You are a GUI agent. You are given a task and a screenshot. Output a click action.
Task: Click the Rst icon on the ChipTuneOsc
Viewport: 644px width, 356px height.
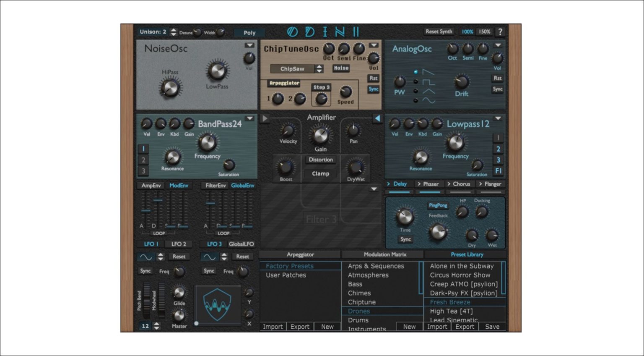(x=373, y=79)
